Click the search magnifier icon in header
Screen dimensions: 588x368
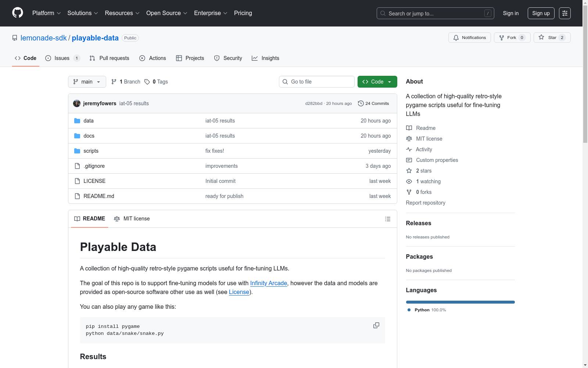383,13
